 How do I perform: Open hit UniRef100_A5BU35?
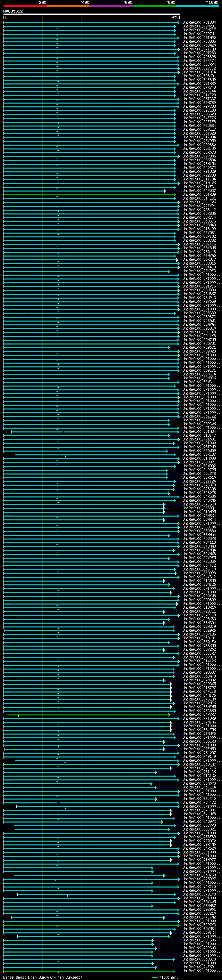[199, 41]
